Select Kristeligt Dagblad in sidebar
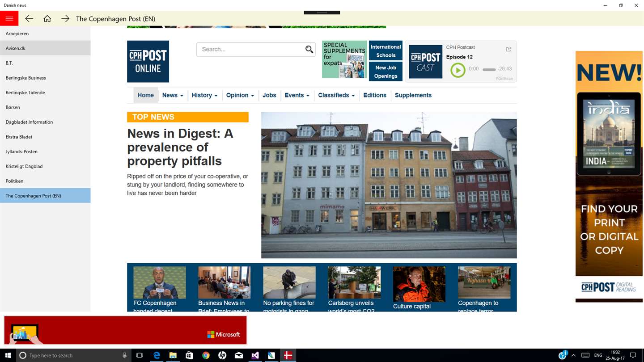 click(x=45, y=166)
